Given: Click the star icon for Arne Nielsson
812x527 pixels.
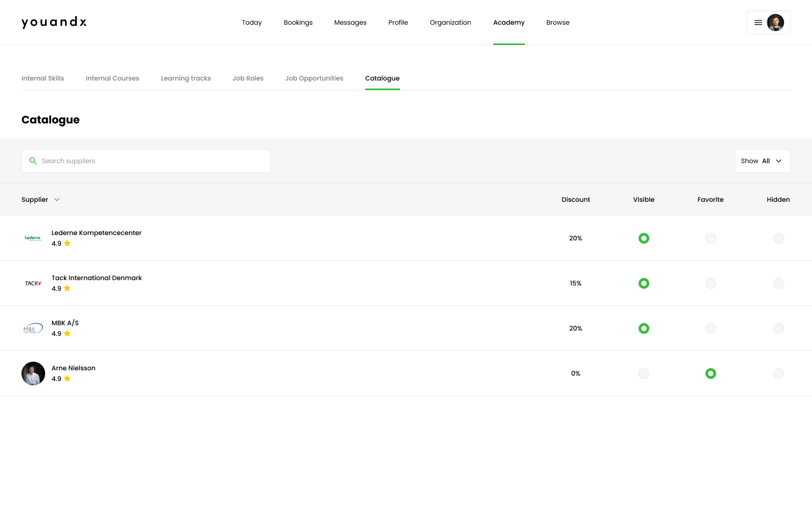Looking at the screenshot, I should tap(67, 378).
